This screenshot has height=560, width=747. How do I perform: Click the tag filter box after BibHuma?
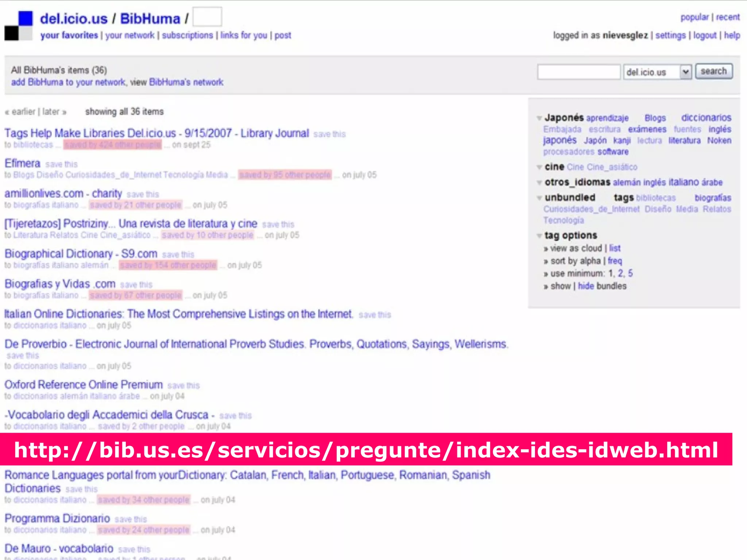tap(207, 17)
